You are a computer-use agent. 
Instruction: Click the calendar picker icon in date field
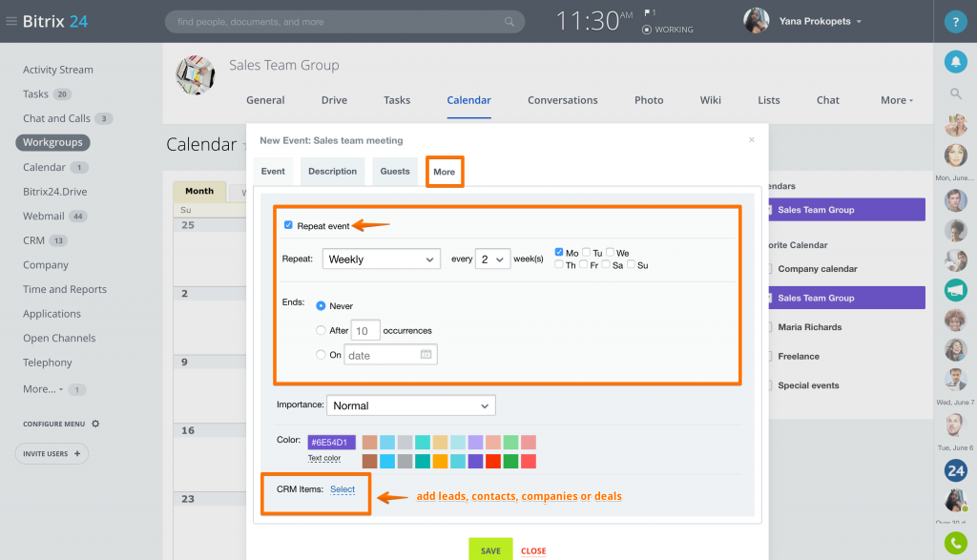coord(426,355)
